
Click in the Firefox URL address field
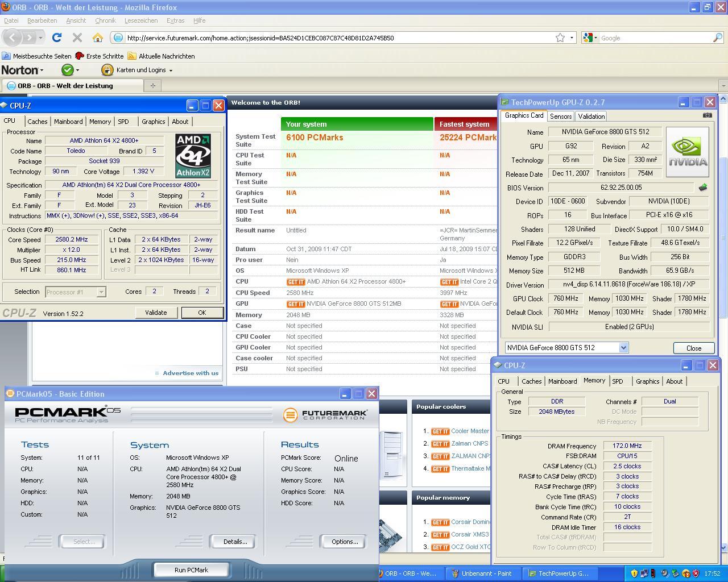click(x=336, y=38)
